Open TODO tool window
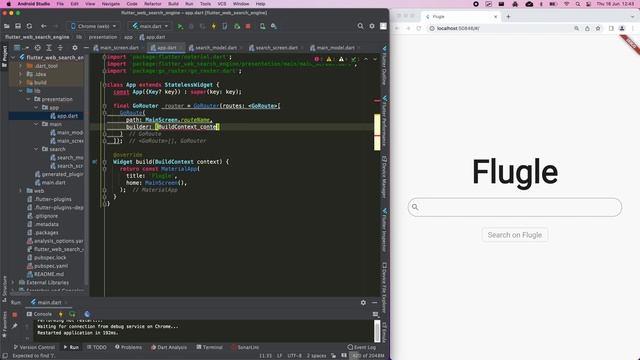 (97, 347)
